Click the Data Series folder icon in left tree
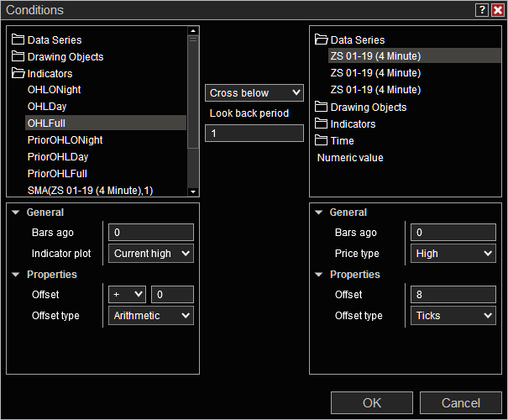This screenshot has width=508, height=420. [18, 39]
